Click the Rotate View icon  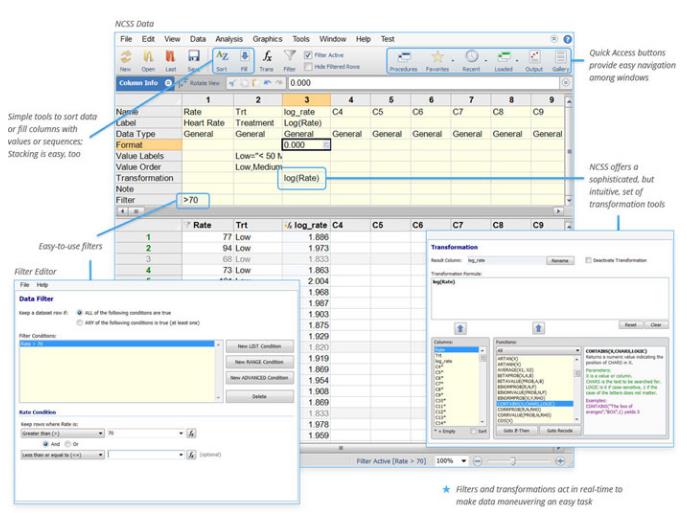point(184,83)
